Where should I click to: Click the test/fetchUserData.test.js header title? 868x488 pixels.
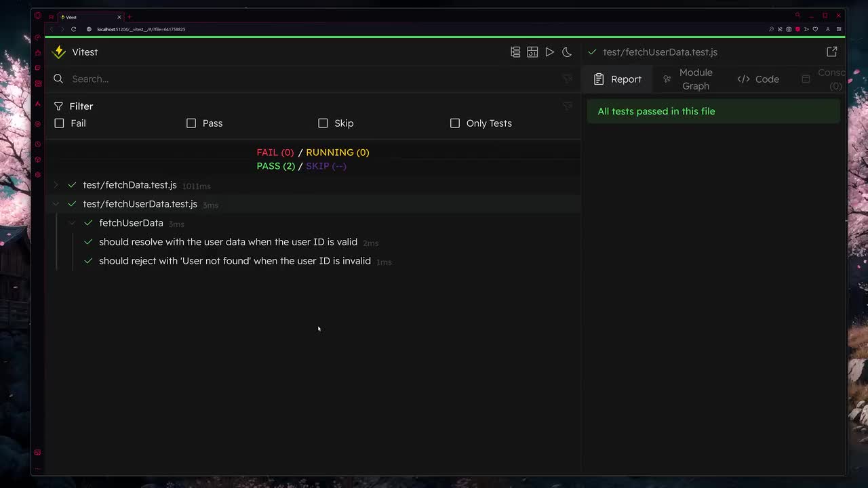pyautogui.click(x=660, y=52)
